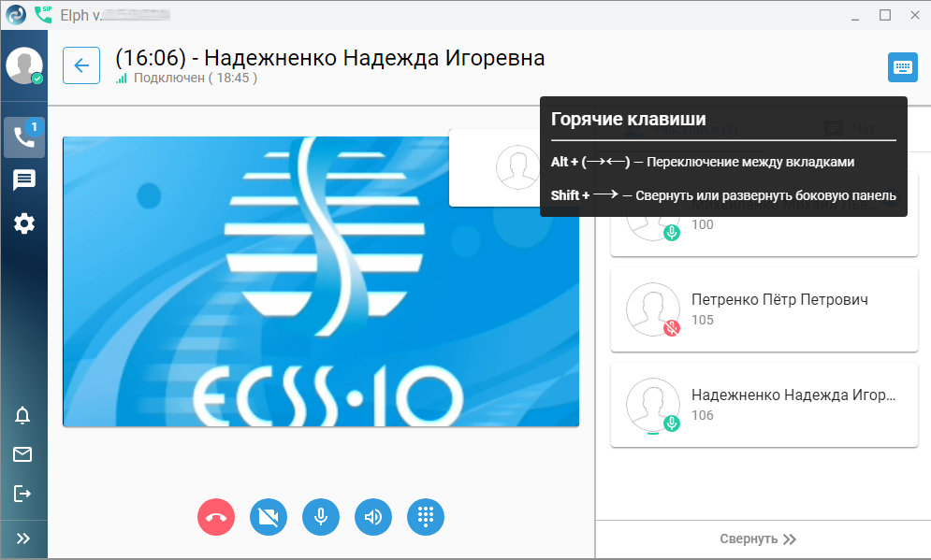Expand the left sidebar with double chevron
The height and width of the screenshot is (560, 931).
point(23,538)
